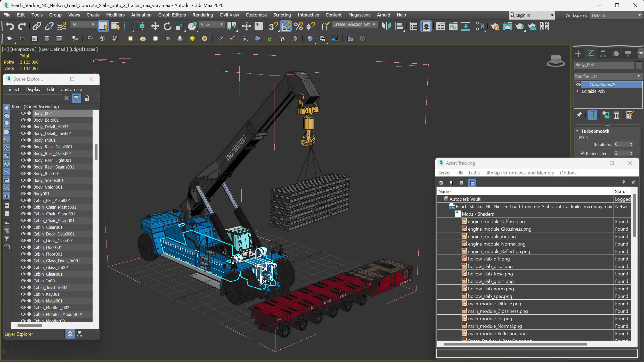Toggle Angle Snap tool
644x362 pixels.
286,26
